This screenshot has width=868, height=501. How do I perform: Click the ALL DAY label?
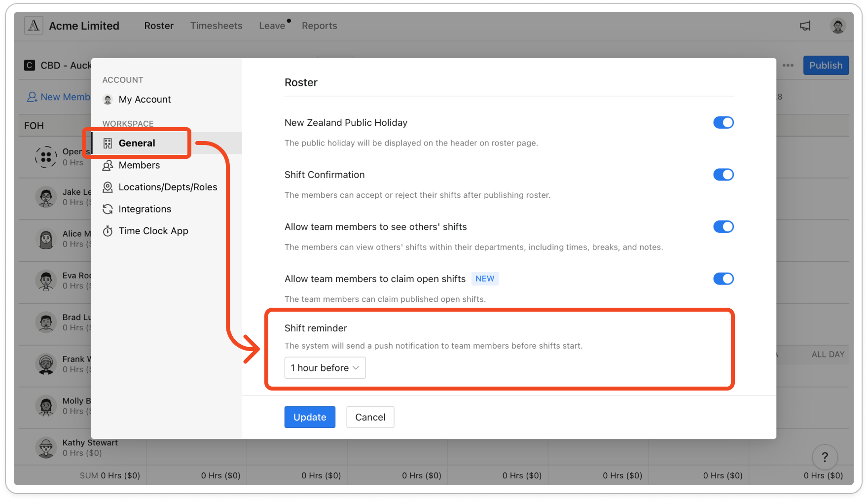(x=828, y=355)
